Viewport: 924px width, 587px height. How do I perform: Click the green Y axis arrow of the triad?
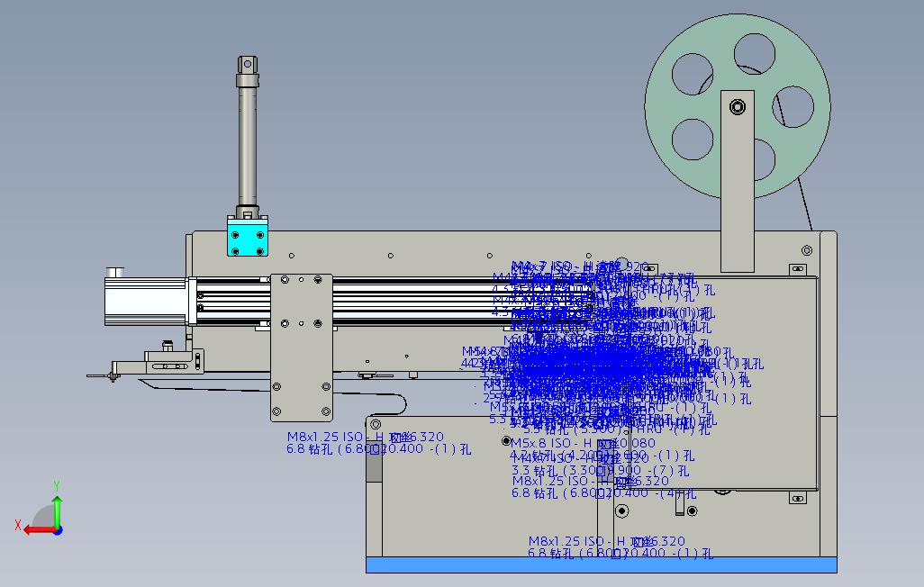pyautogui.click(x=57, y=511)
